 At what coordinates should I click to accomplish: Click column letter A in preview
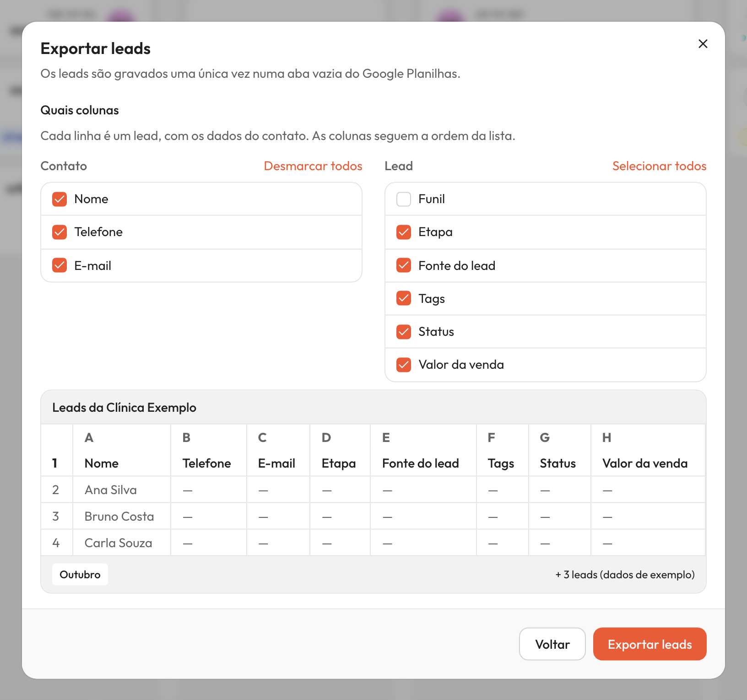point(89,437)
